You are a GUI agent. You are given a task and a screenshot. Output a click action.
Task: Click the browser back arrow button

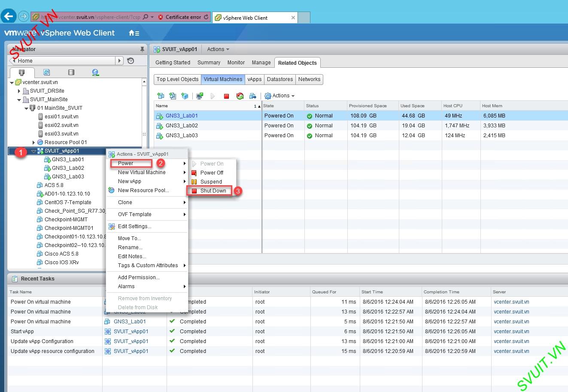[x=9, y=17]
